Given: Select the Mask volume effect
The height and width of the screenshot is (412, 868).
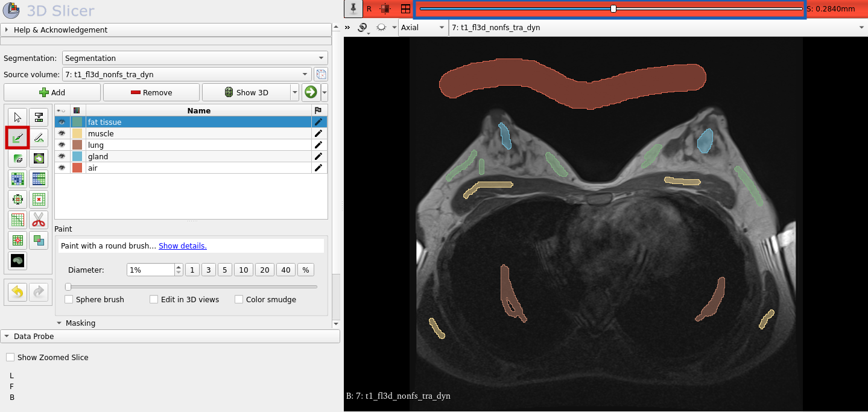Looking at the screenshot, I should 17,261.
